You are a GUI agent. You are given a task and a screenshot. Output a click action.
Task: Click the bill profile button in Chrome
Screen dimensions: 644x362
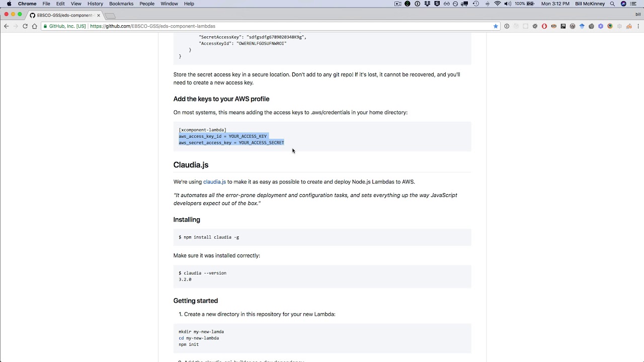[x=638, y=15]
